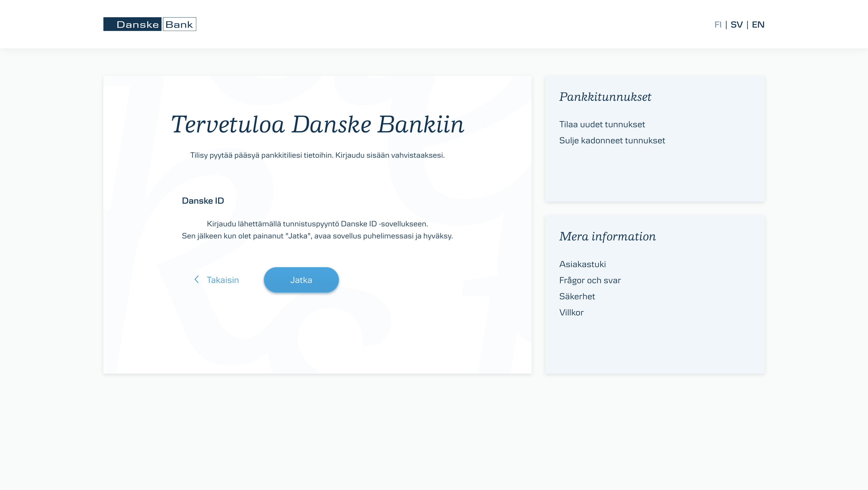Click the Jatka button
This screenshot has height=490, width=868.
pos(301,280)
